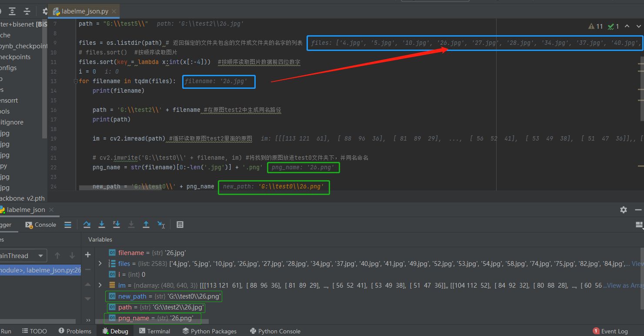The width and height of the screenshot is (644, 336).
Task: Close the labelme_json.py editor tab
Action: coord(114,11)
